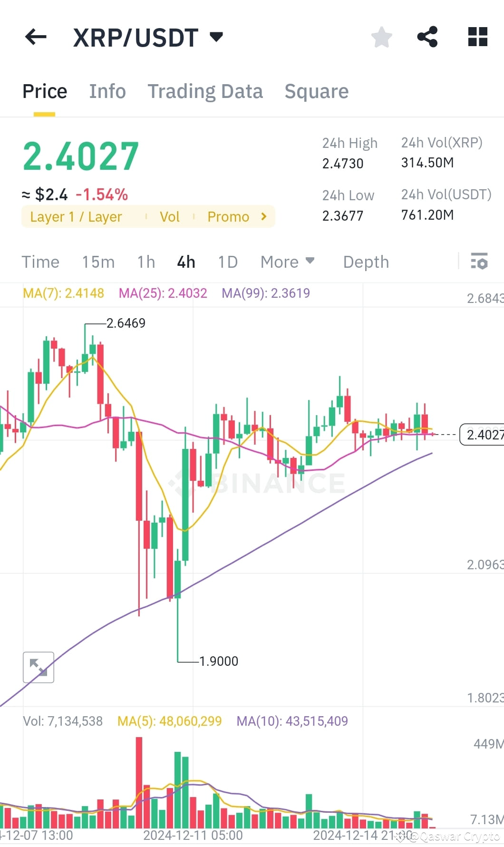This screenshot has height=847, width=504.
Task: Expand the chart to fullscreen
Action: pos(38,667)
